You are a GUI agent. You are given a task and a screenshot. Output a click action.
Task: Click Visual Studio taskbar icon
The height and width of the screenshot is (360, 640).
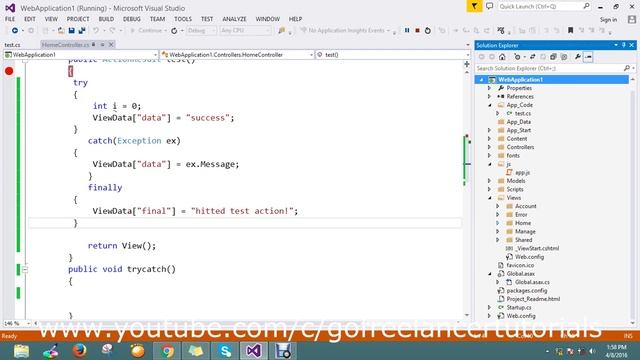pos(253,351)
